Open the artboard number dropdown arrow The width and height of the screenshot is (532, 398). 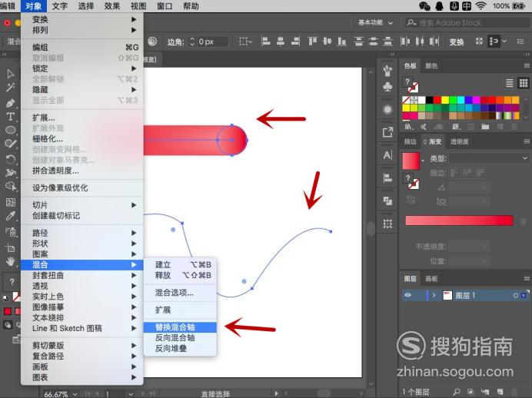pyautogui.click(x=131, y=394)
